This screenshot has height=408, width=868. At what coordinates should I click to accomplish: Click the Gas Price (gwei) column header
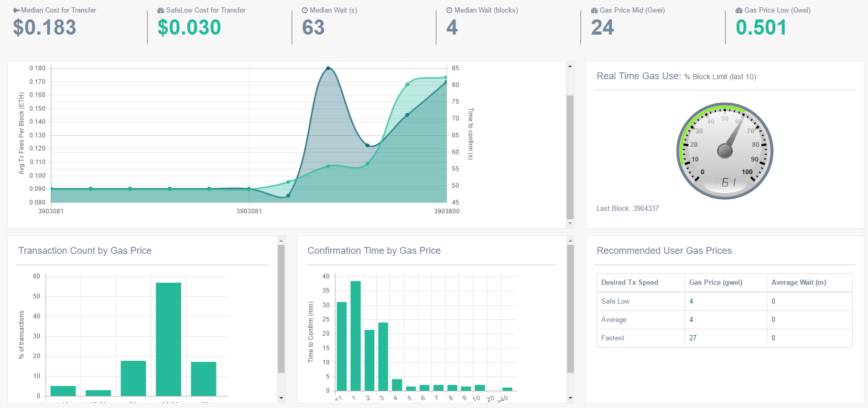click(x=715, y=283)
